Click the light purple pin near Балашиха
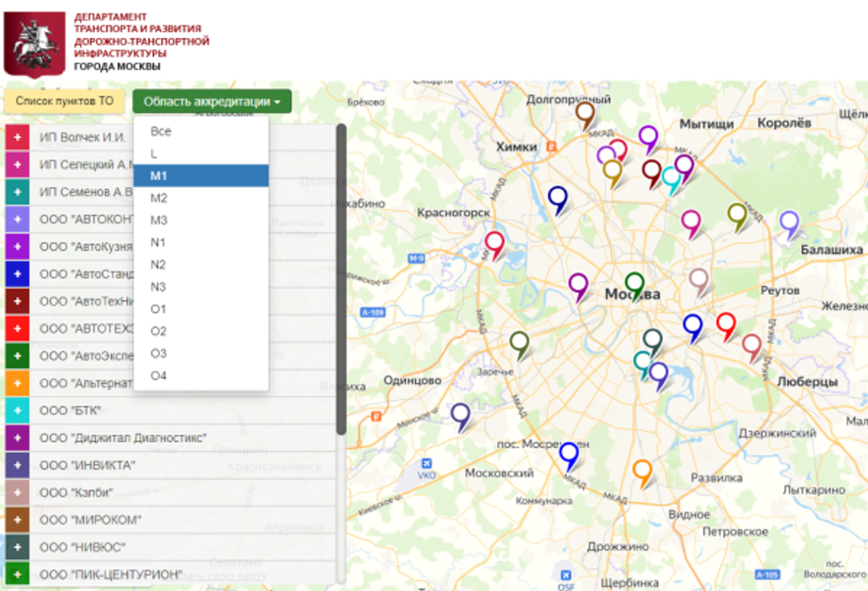Viewport: 868px width, 591px height. (x=789, y=223)
